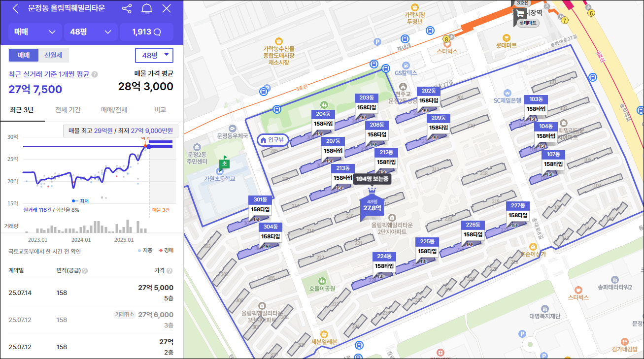Screen dimensions: 644x359
Task: Share this apartment complex via share icon
Action: (x=127, y=8)
